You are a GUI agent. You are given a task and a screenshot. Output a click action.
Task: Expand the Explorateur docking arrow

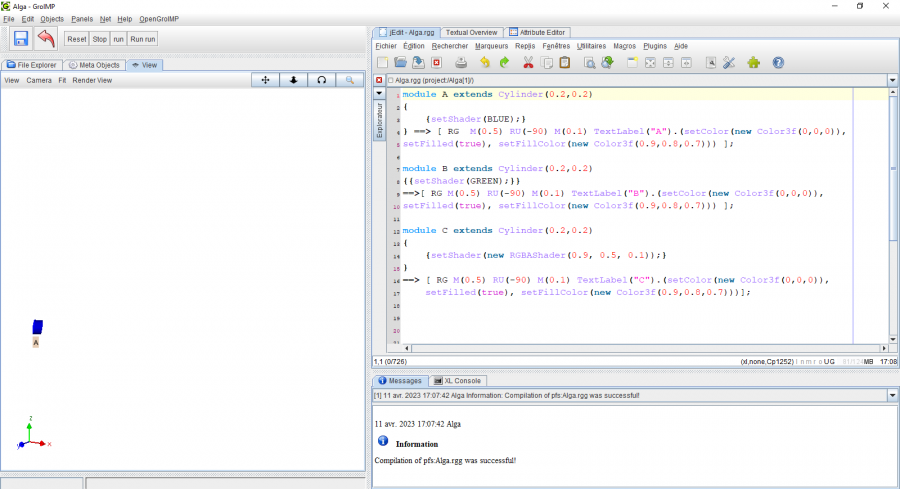point(379,94)
